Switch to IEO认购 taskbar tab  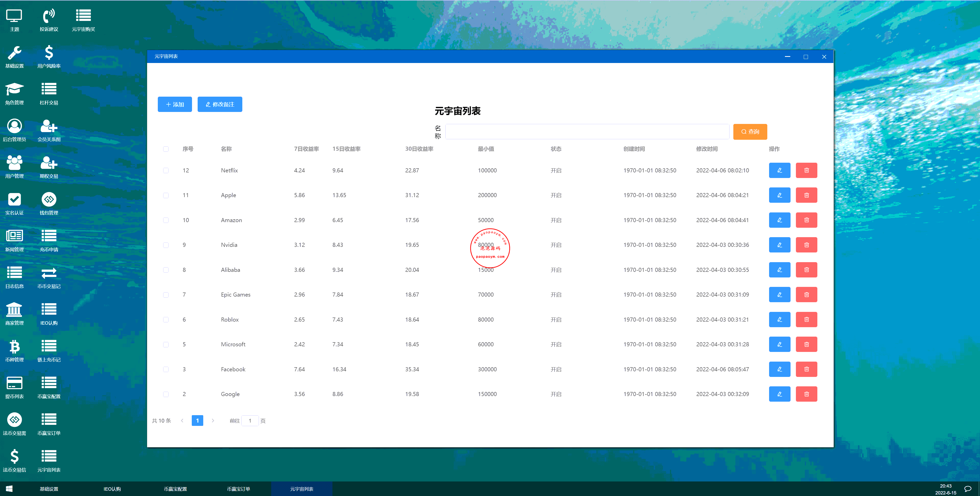pos(112,489)
